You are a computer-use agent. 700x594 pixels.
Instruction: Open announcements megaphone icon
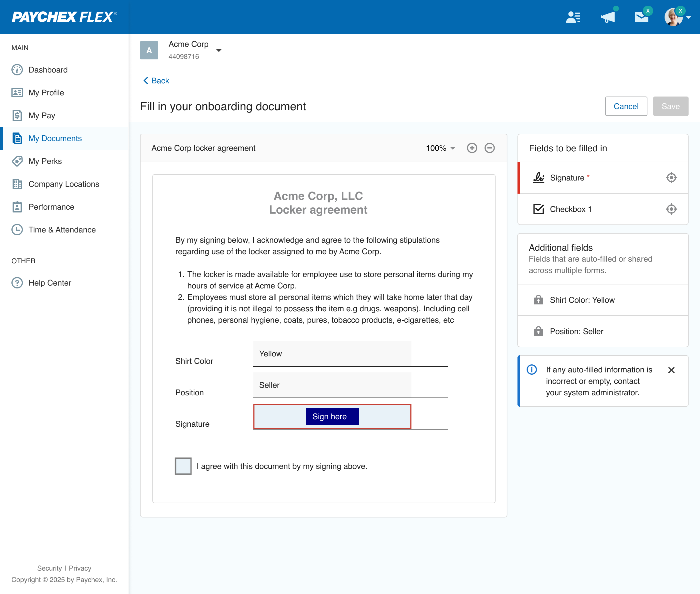coord(608,17)
